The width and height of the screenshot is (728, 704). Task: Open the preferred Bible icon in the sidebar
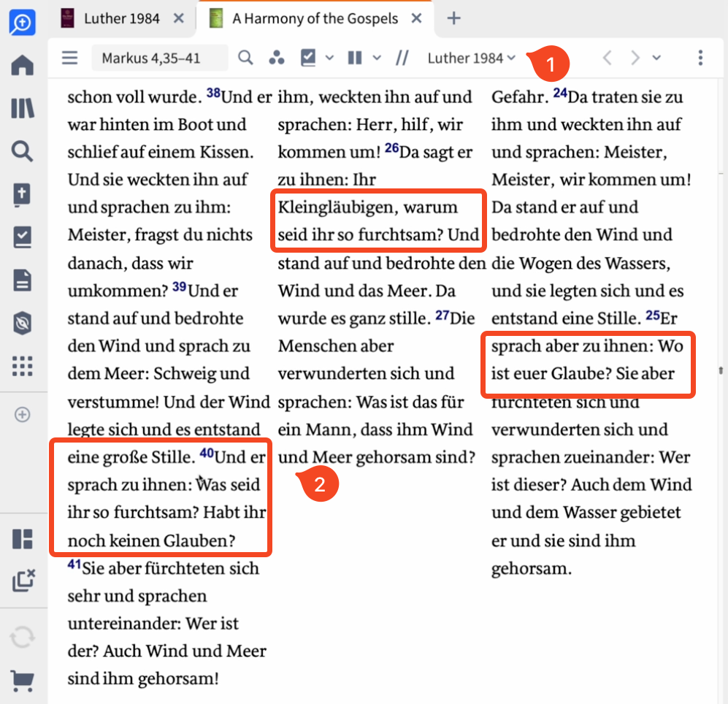[x=22, y=194]
